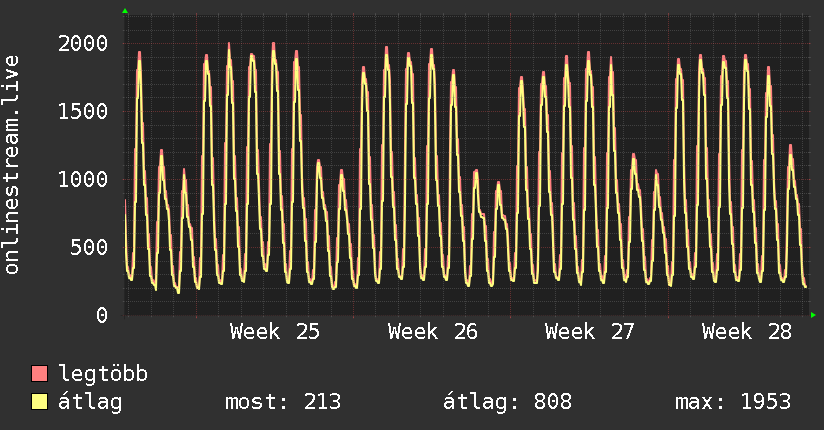Click the yellow átlag legend swatch

39,402
